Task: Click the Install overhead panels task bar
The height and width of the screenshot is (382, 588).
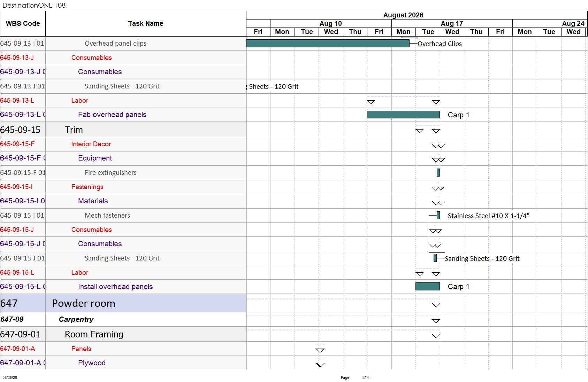Action: tap(427, 286)
